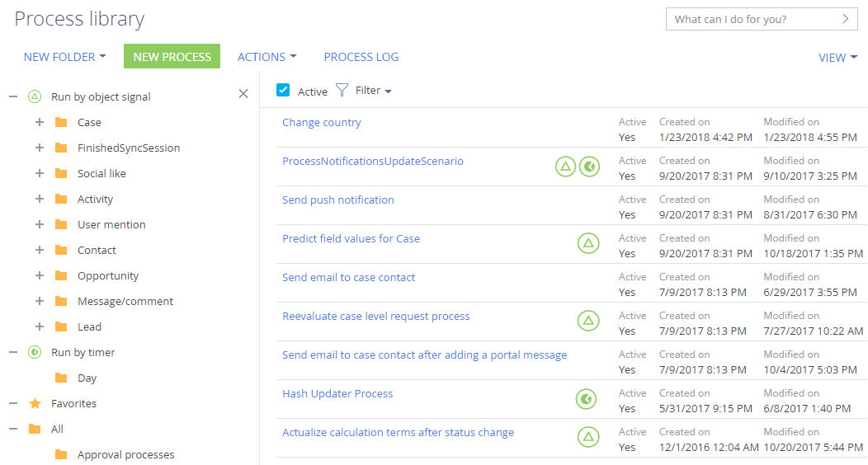Click the timer icon beside Run by timer

pos(35,352)
